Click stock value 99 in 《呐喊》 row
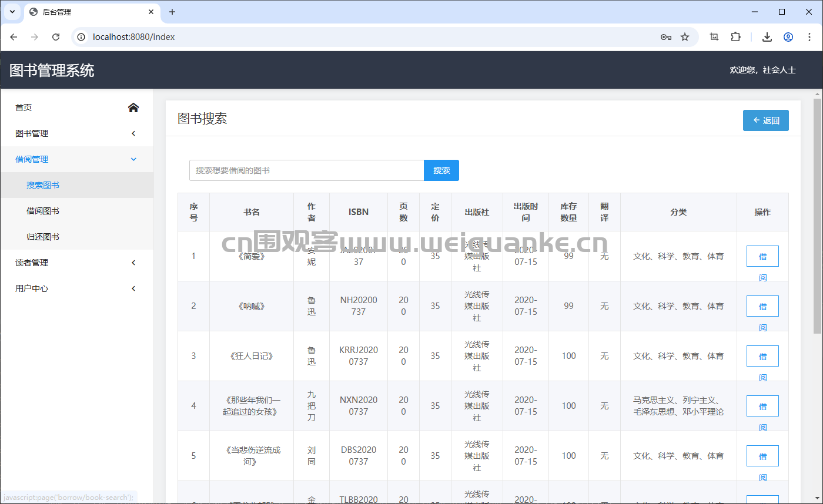Screen dimensions: 823x504 568,306
